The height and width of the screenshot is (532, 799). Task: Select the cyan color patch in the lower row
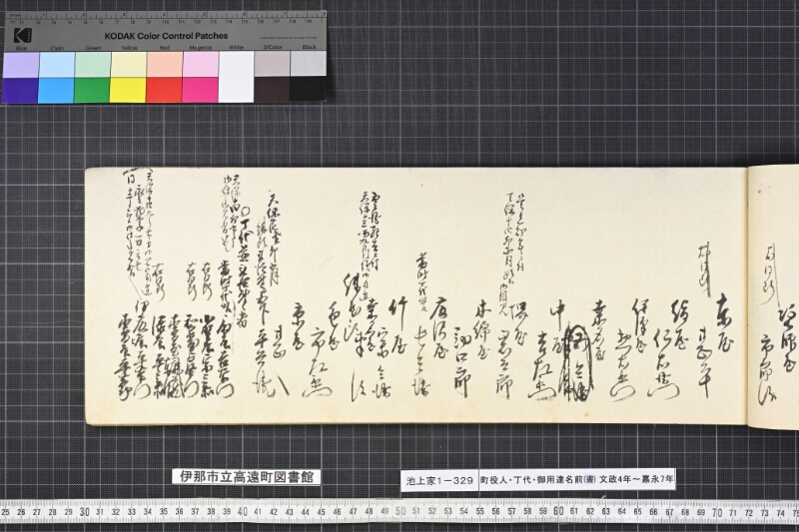coord(56,90)
